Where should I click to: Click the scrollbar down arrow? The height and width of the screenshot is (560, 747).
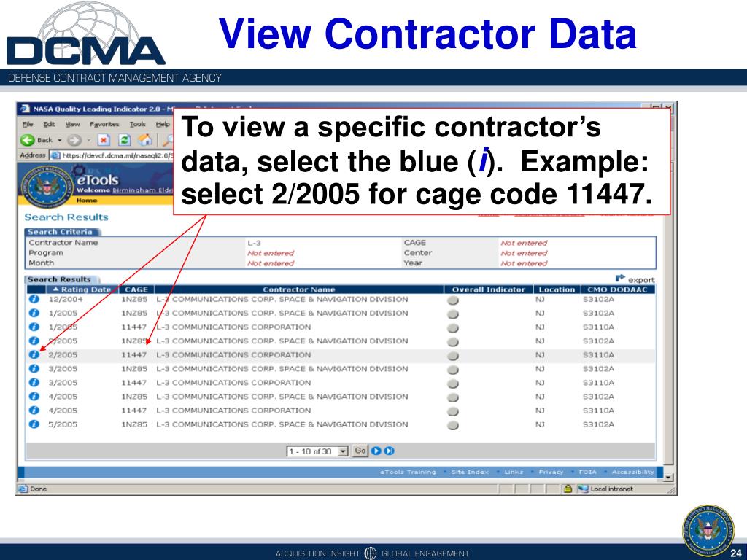coord(669,477)
